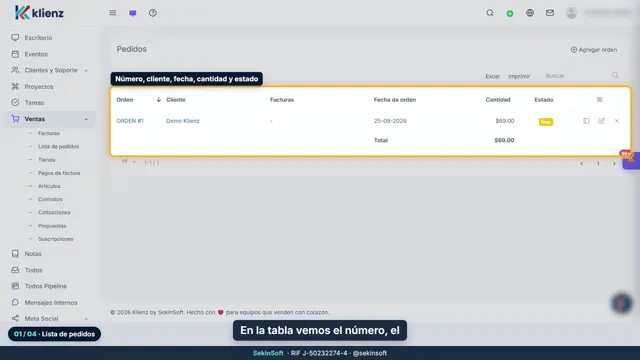
Task: Click the yellow New status badge
Action: coord(546,122)
